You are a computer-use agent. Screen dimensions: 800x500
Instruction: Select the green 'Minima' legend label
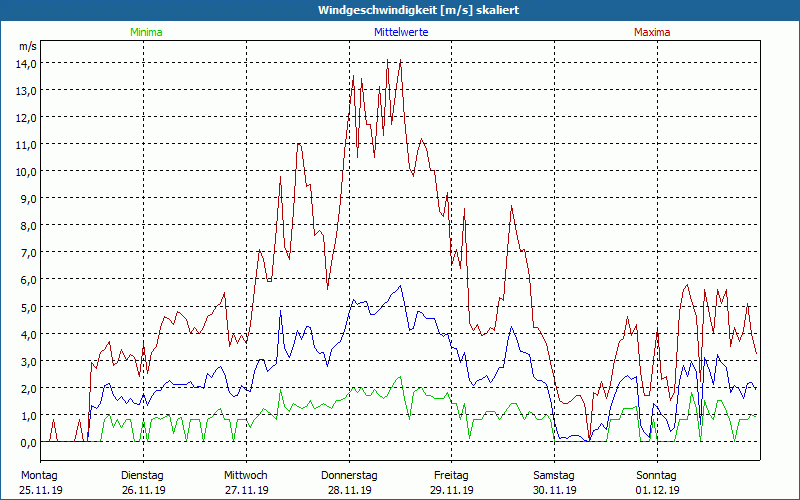point(146,32)
